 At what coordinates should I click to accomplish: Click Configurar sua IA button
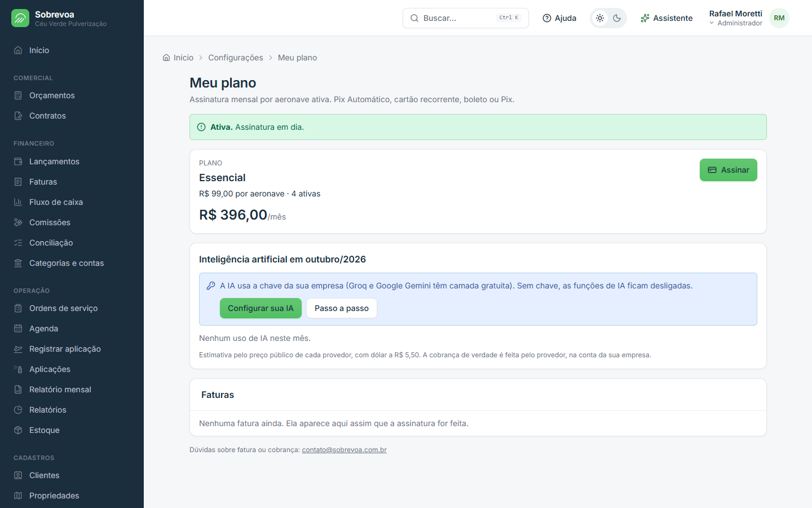[261, 308]
